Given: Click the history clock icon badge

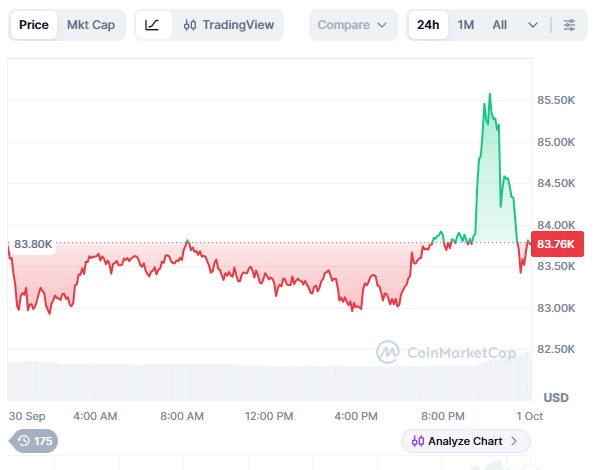Looking at the screenshot, I should point(24,441).
